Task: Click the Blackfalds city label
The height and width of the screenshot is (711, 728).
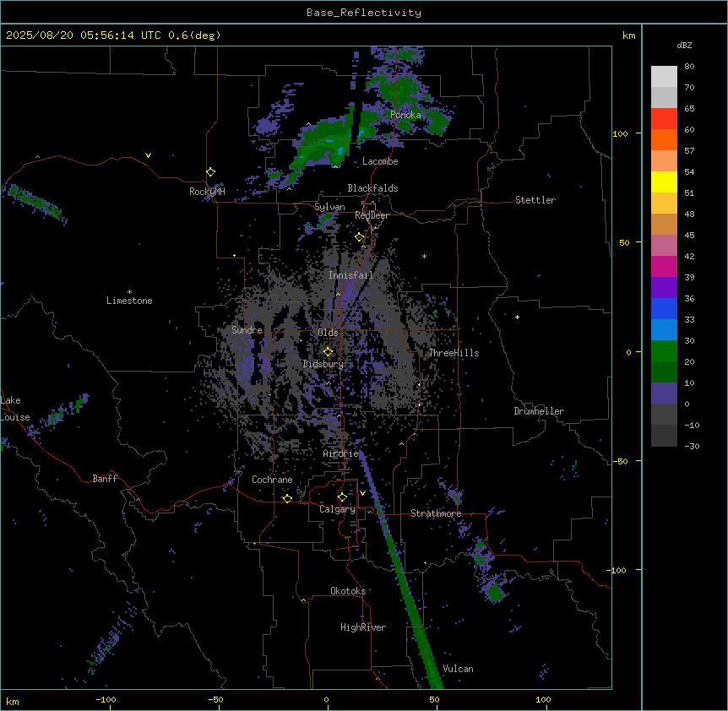Action: (x=372, y=188)
